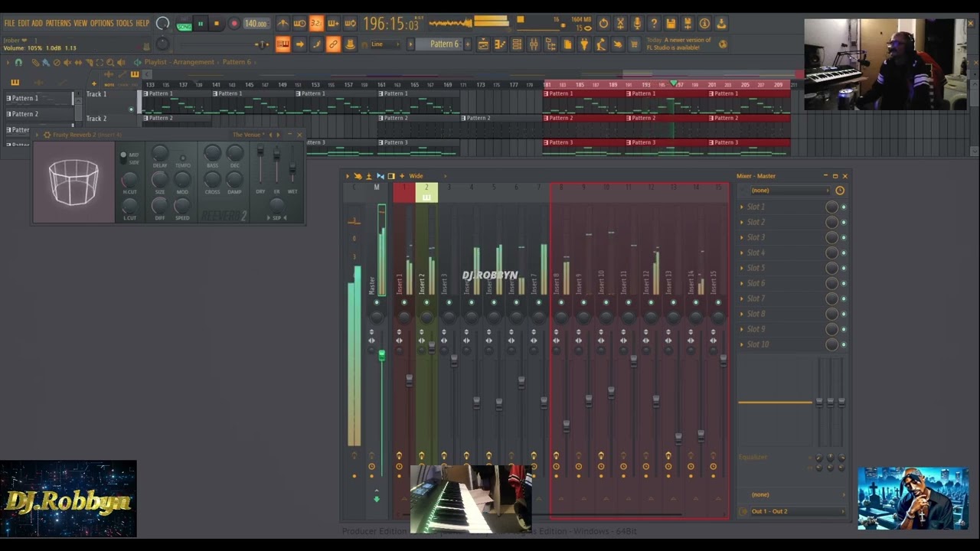Toggle mixer Slot 5 enable light
980x551 pixels.
click(x=844, y=268)
